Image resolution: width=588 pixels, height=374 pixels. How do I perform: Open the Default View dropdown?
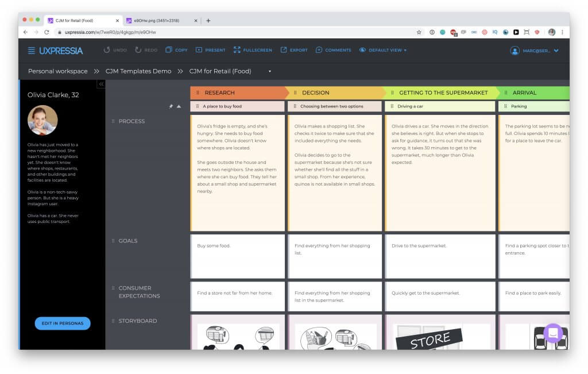[x=383, y=50]
